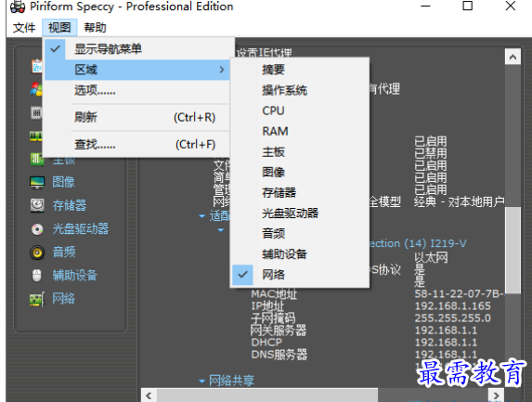Click the IP地址 value 192.168.1.165

tap(452, 306)
